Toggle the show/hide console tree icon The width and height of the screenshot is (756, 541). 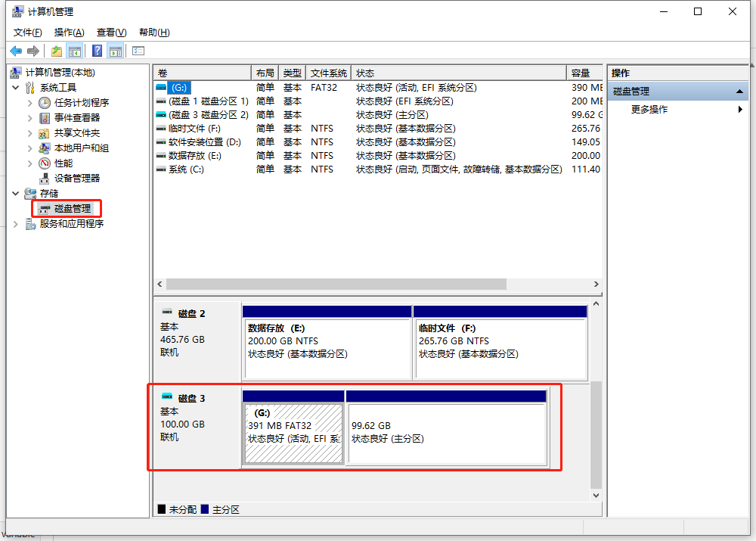[x=75, y=51]
